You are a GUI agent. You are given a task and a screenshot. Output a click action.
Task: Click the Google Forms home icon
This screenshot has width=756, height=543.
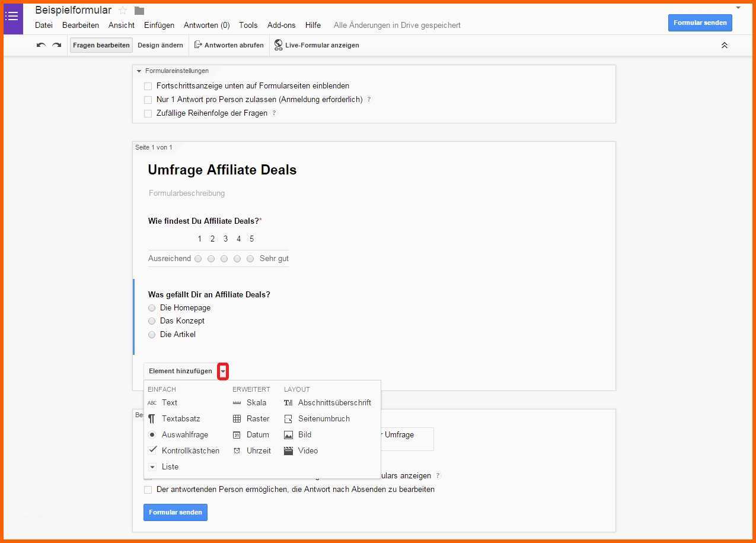12,18
